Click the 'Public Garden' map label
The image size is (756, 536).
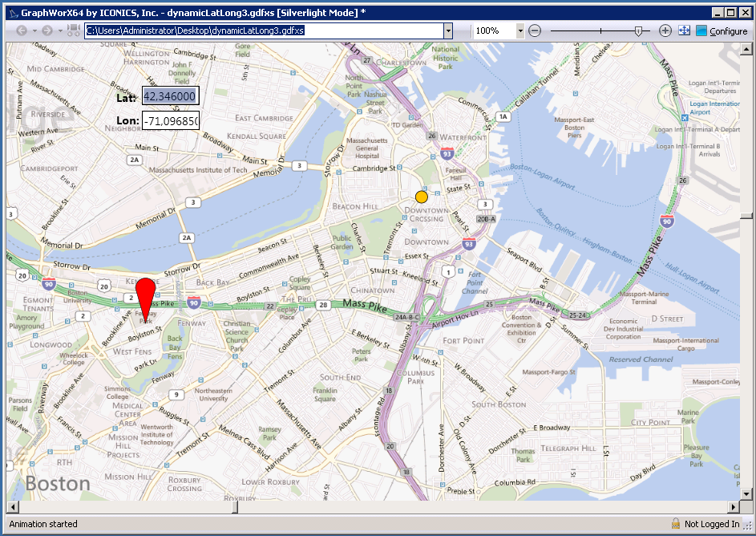[342, 242]
